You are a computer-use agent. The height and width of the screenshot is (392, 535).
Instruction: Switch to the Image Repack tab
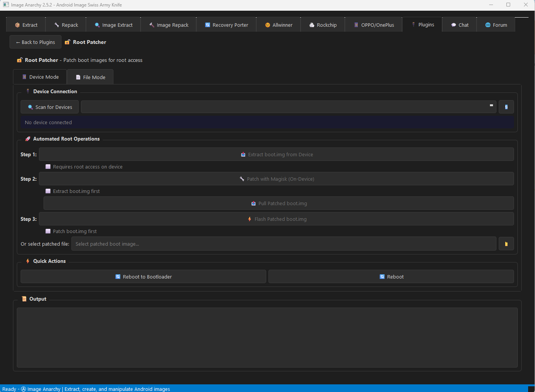(x=168, y=25)
